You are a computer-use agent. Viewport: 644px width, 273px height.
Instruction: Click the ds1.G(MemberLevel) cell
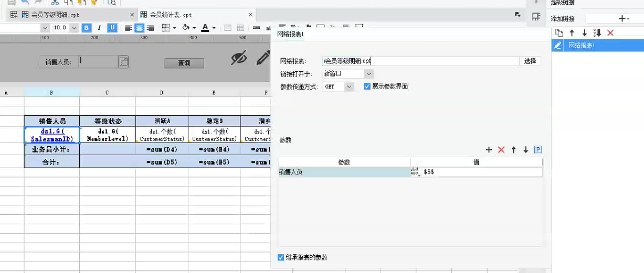coord(108,135)
